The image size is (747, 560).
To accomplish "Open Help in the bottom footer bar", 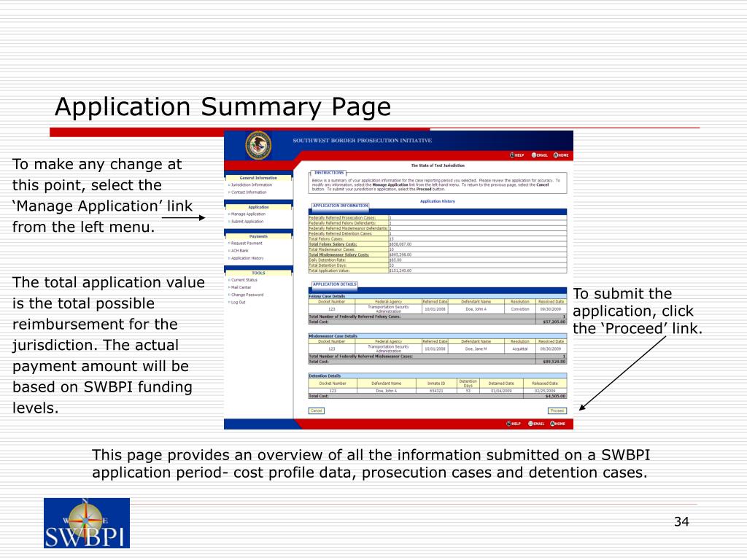I will coord(514,424).
